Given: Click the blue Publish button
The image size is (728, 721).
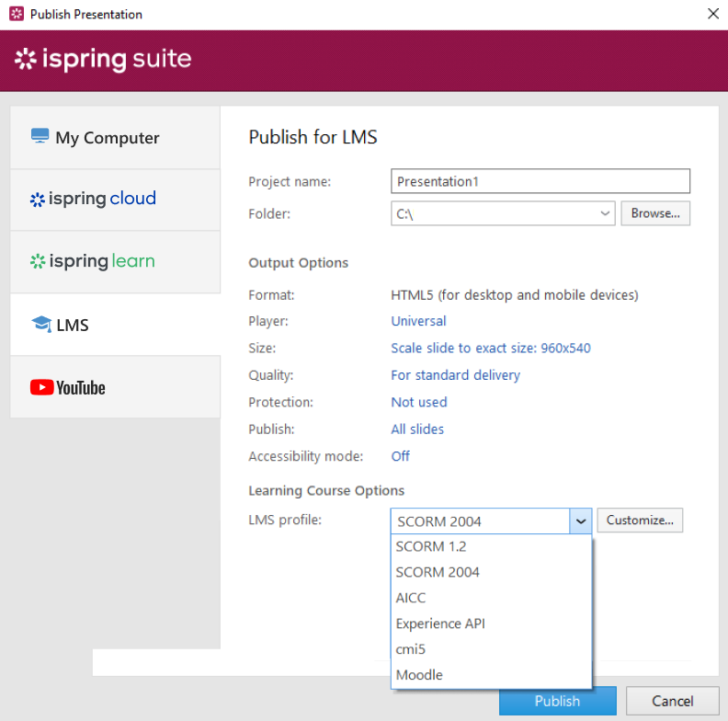Looking at the screenshot, I should click(558, 701).
